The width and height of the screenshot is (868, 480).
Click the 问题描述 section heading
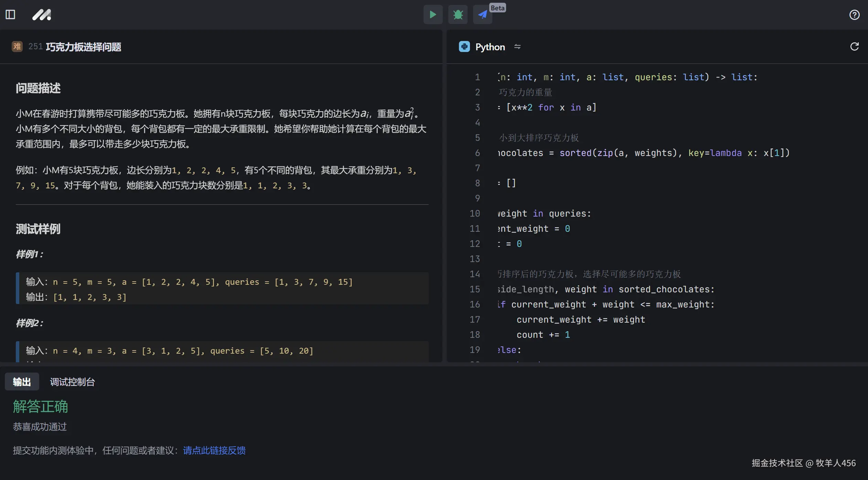(38, 88)
